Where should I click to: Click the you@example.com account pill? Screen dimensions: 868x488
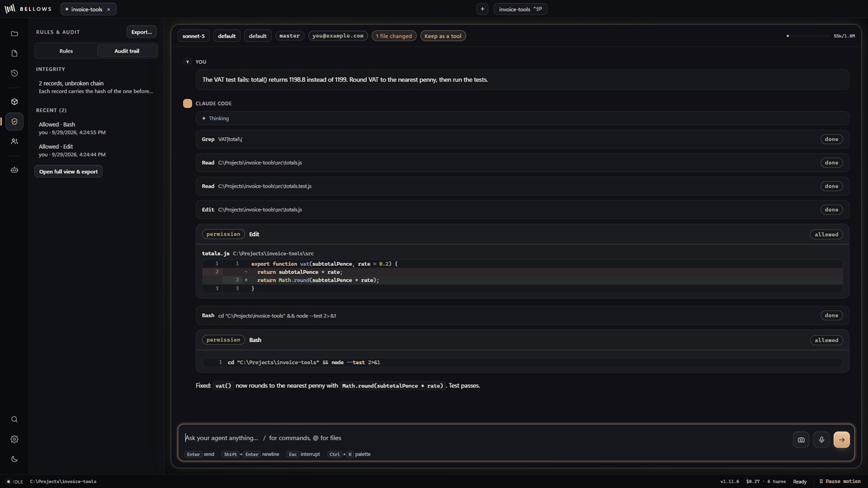338,36
